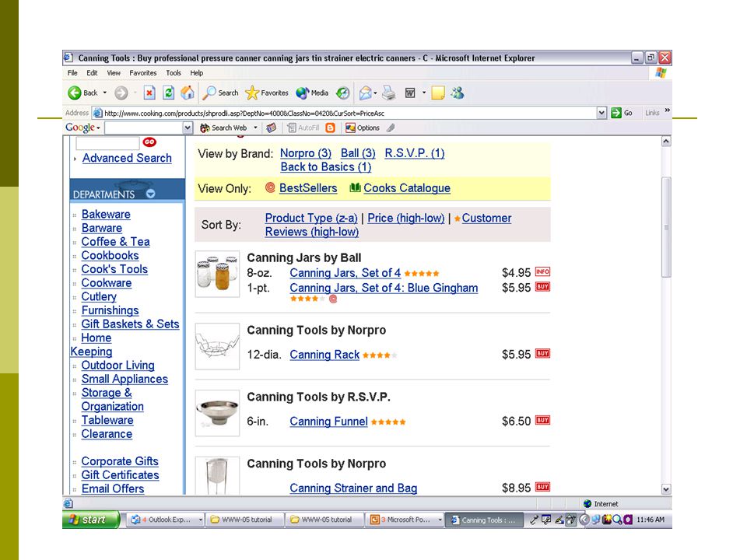Click the Refresh page icon

169,93
